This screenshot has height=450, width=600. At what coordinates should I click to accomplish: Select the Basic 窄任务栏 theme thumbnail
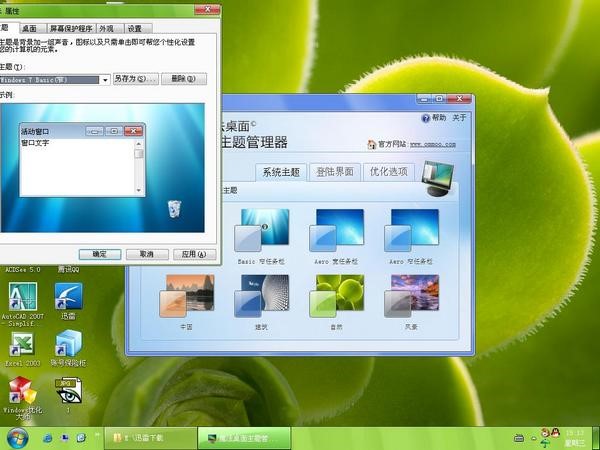262,230
